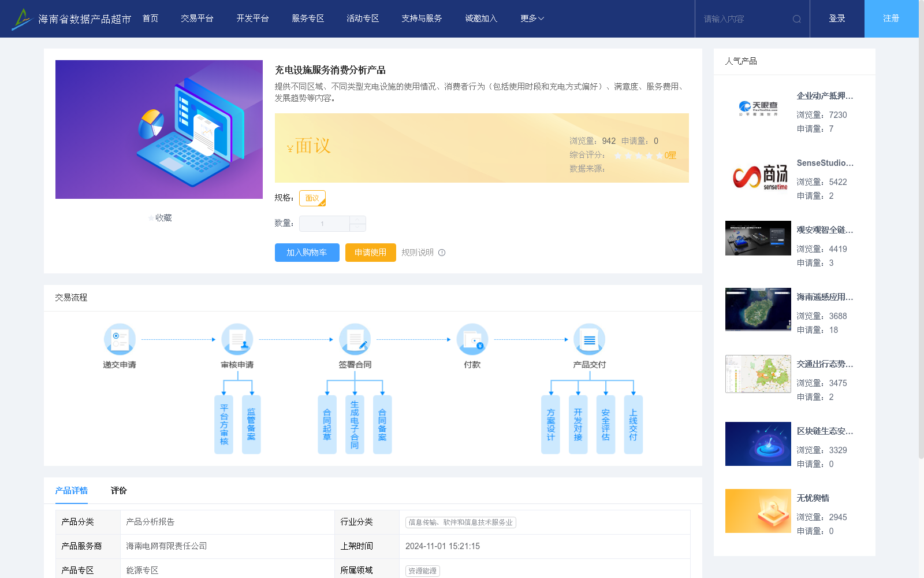
Task: Click the 登录 button
Action: [837, 18]
